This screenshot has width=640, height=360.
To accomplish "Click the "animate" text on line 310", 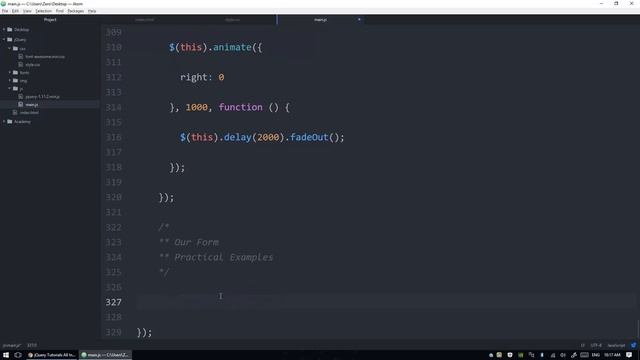I will 232,47.
